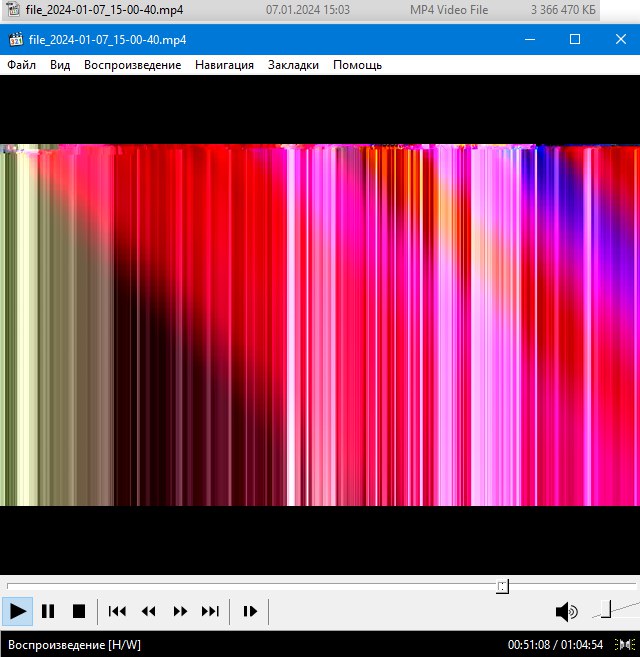
Task: Open the Навигация menu
Action: [224, 65]
